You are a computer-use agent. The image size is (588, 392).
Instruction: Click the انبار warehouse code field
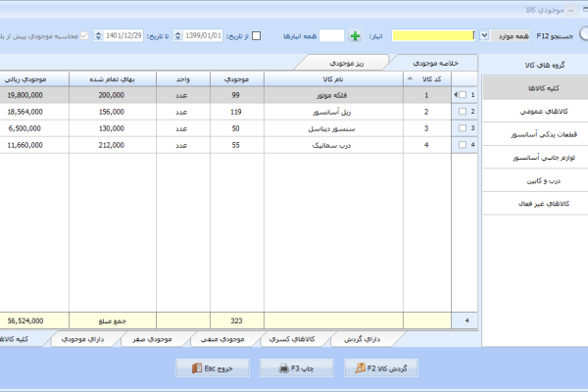[x=331, y=35]
